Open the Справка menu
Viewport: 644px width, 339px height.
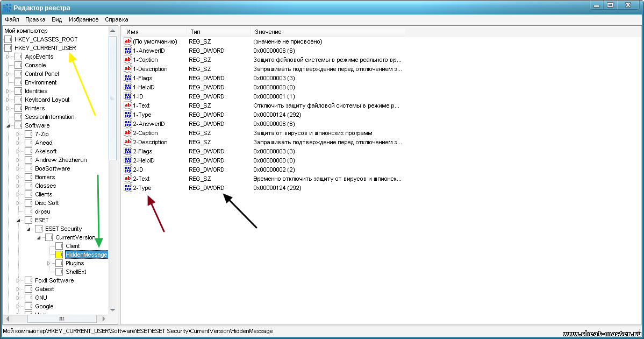pos(117,19)
